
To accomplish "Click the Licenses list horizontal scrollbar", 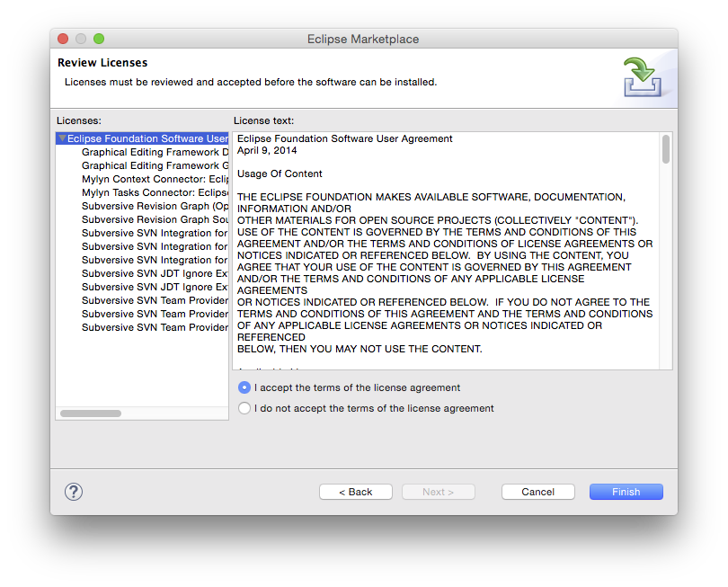I will click(x=91, y=414).
